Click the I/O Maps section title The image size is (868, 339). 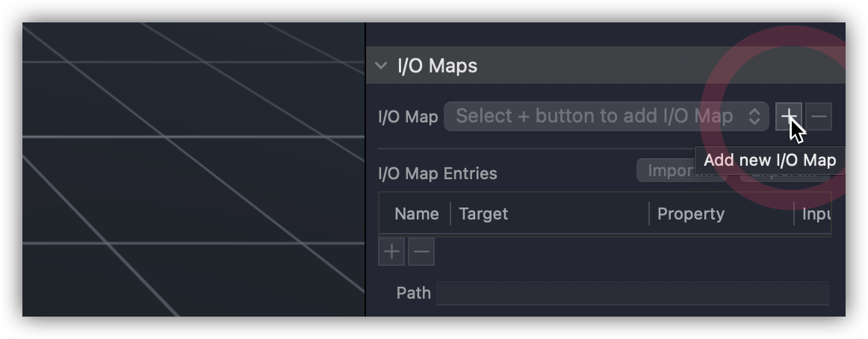coord(437,65)
